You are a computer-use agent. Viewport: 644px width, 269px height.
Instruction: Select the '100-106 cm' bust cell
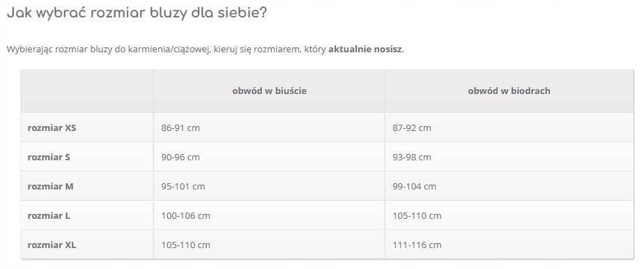click(x=270, y=215)
